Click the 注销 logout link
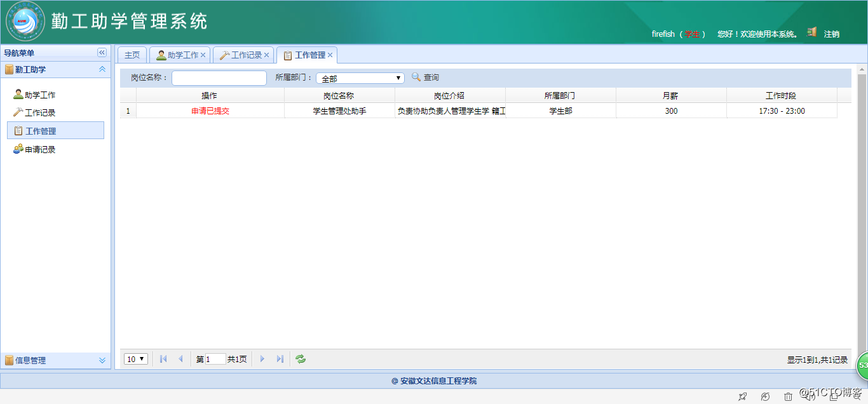Viewport: 868px width, 404px height. click(x=832, y=34)
